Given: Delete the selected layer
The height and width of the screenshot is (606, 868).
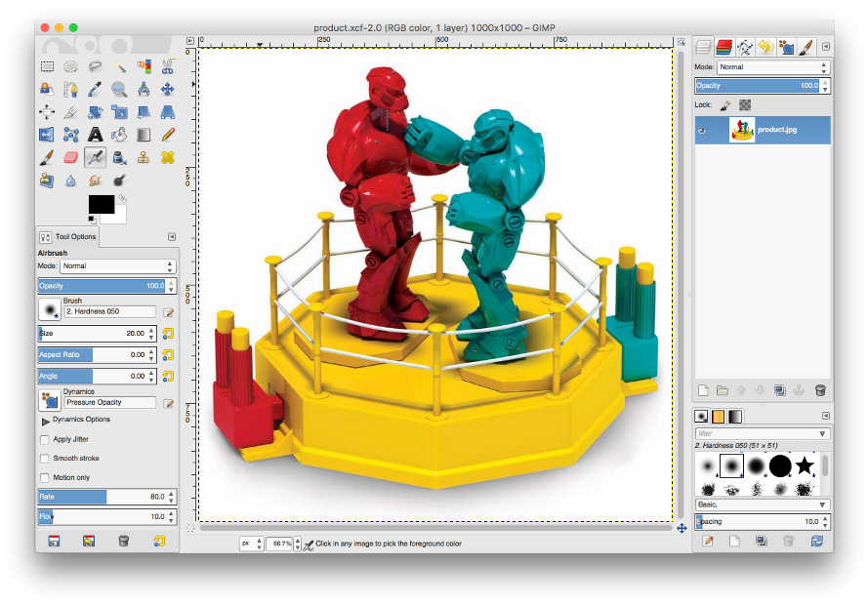Looking at the screenshot, I should point(822,389).
